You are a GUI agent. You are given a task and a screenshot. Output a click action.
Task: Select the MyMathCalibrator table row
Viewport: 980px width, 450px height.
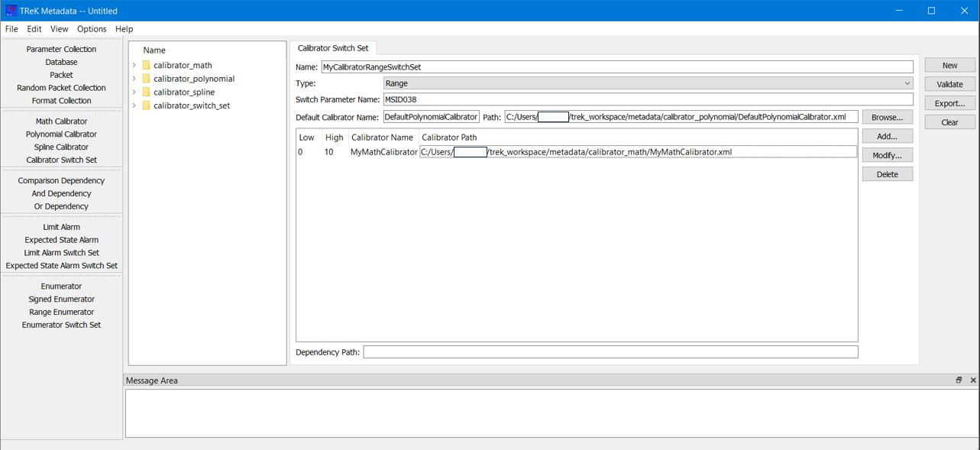click(x=383, y=152)
